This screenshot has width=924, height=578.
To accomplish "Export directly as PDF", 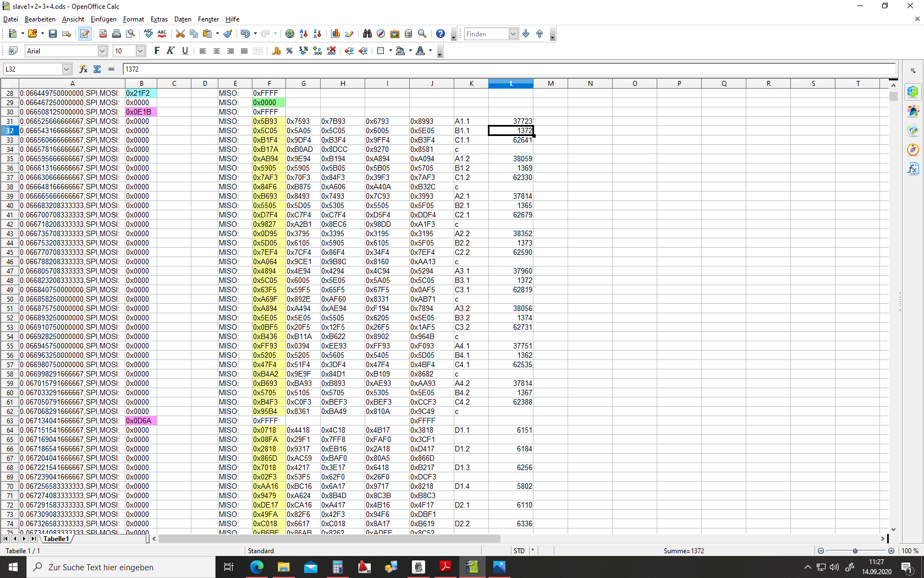I will pyautogui.click(x=103, y=34).
